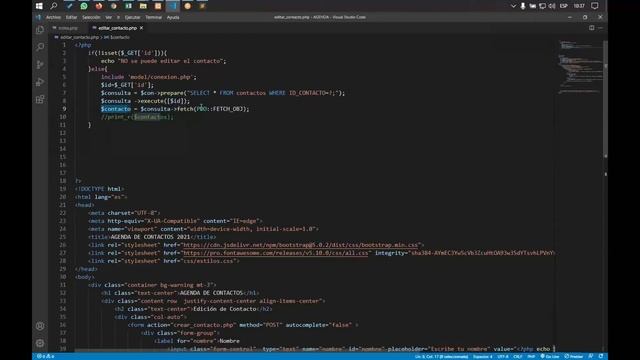640x360 pixels.
Task: Open WhatsApp from the taskbar
Action: [x=84, y=6]
